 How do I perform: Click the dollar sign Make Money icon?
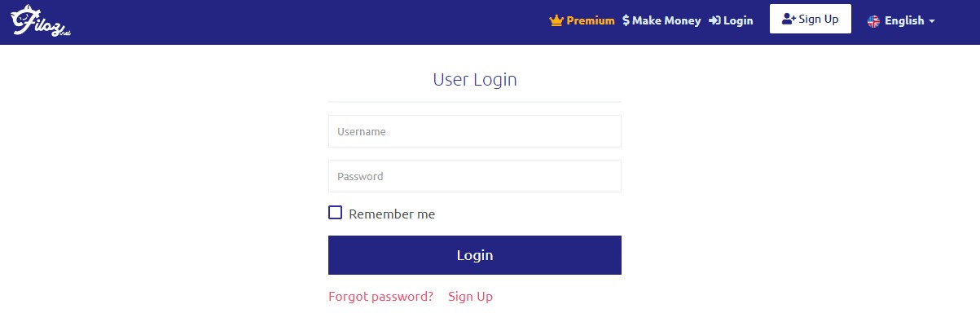coord(626,20)
